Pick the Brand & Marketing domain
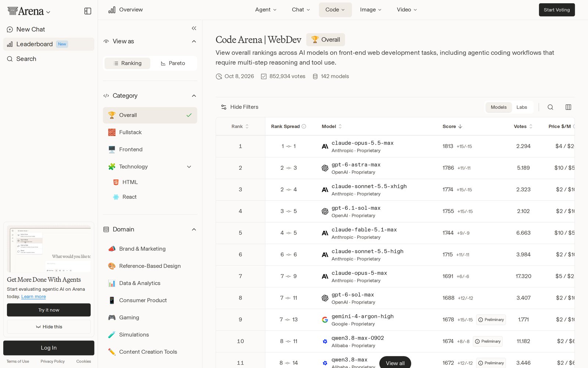 coord(150,249)
